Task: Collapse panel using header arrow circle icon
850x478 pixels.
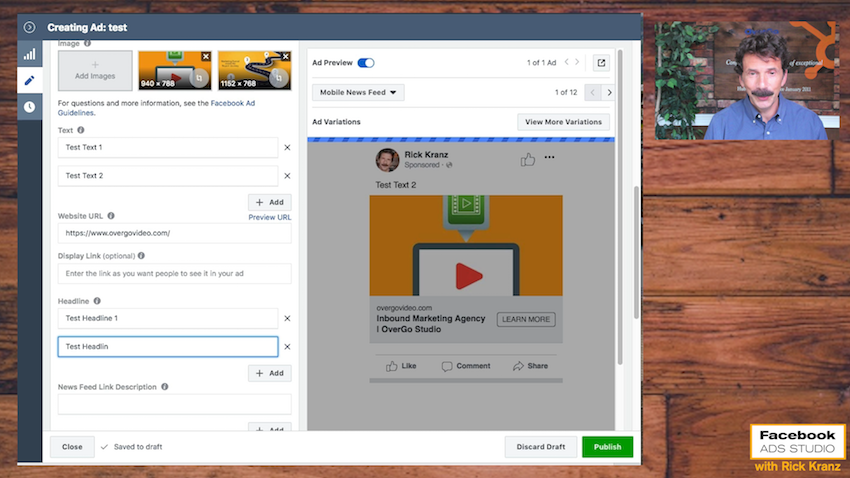Action: 29,27
